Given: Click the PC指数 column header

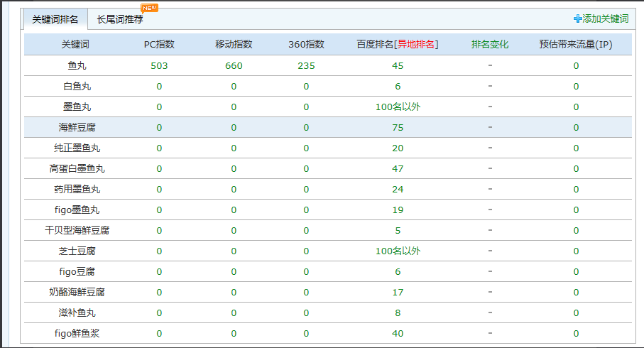Looking at the screenshot, I should 159,44.
